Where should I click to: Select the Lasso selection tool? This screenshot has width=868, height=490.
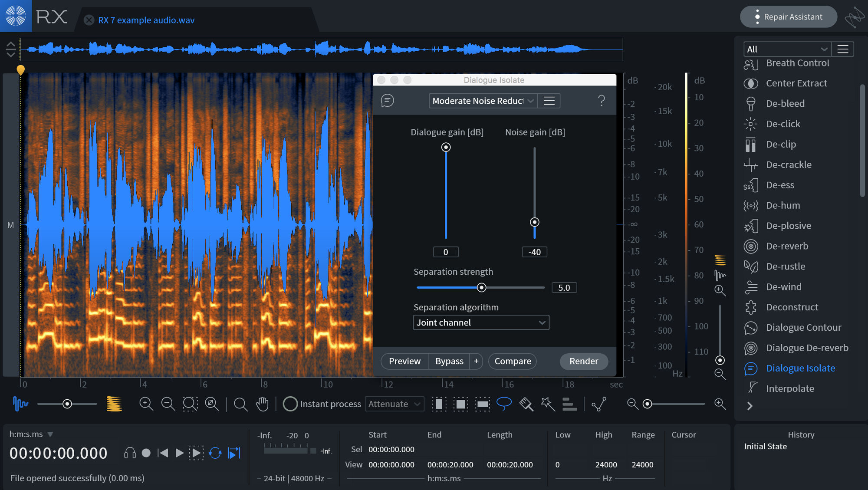click(504, 404)
